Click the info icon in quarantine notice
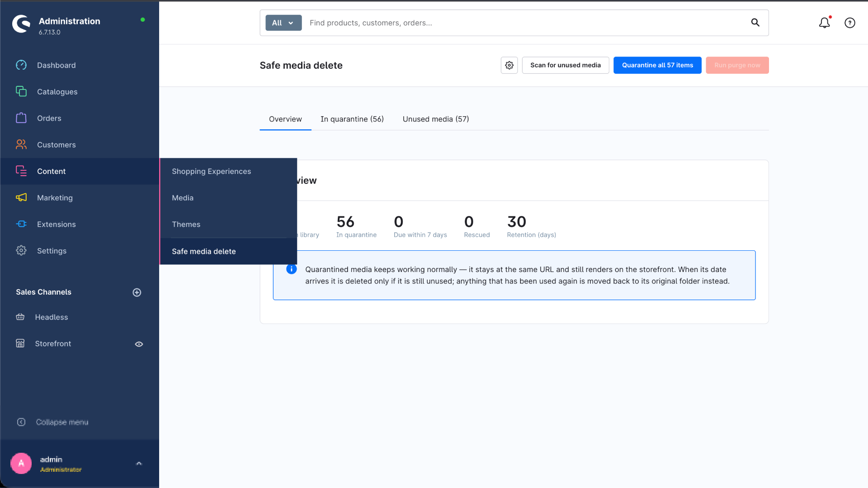Image resolution: width=868 pixels, height=488 pixels. (x=292, y=269)
